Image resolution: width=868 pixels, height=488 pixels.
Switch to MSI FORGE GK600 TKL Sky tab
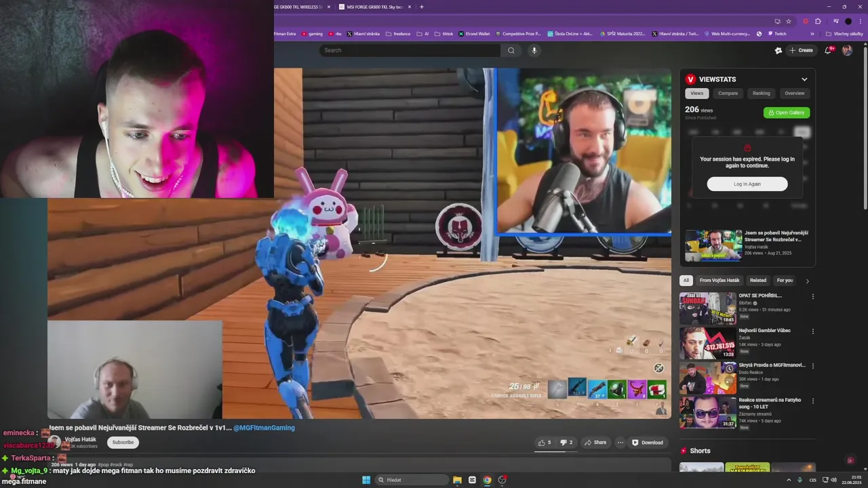(374, 7)
